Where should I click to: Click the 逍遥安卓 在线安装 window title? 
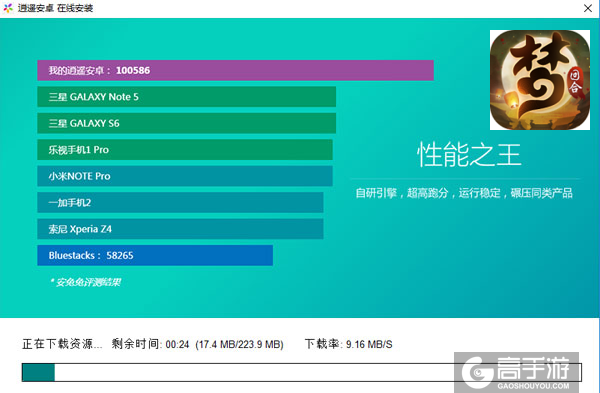pos(55,8)
